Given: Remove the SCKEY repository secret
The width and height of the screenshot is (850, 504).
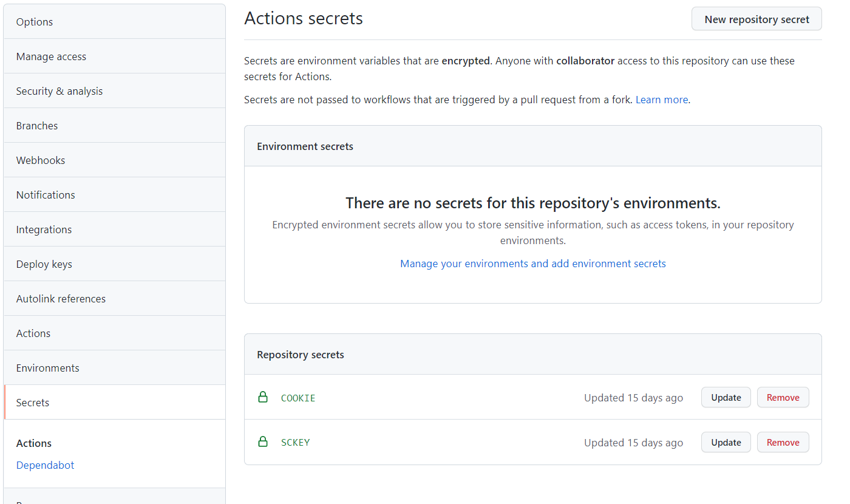Looking at the screenshot, I should [783, 442].
